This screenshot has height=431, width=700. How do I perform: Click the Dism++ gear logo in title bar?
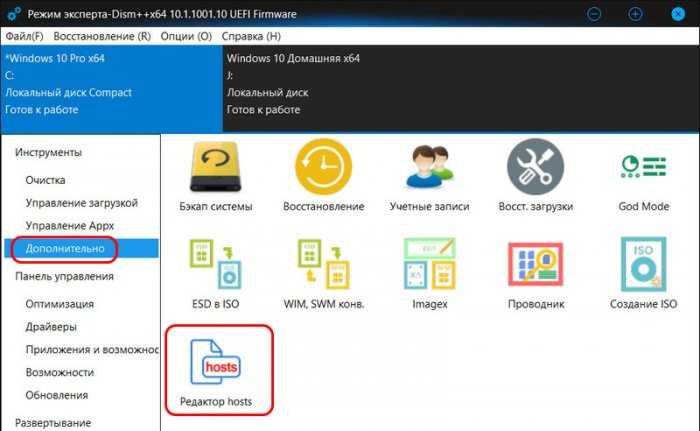click(x=13, y=13)
